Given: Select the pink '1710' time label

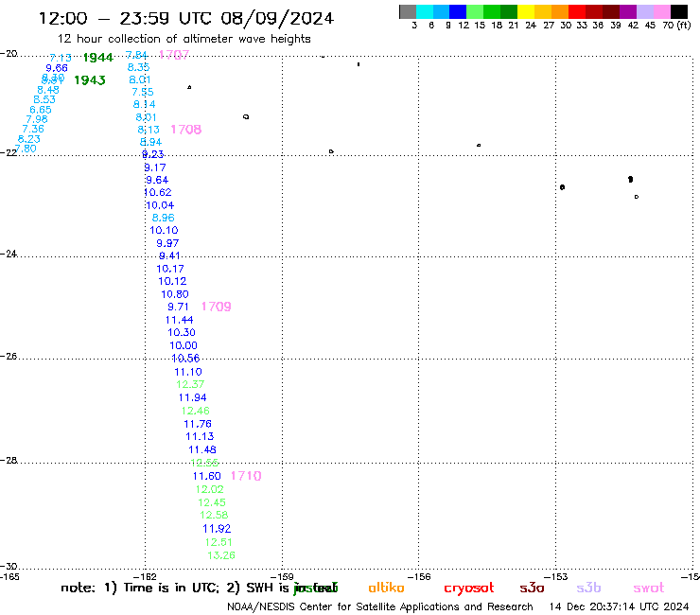Looking at the screenshot, I should click(x=246, y=476).
